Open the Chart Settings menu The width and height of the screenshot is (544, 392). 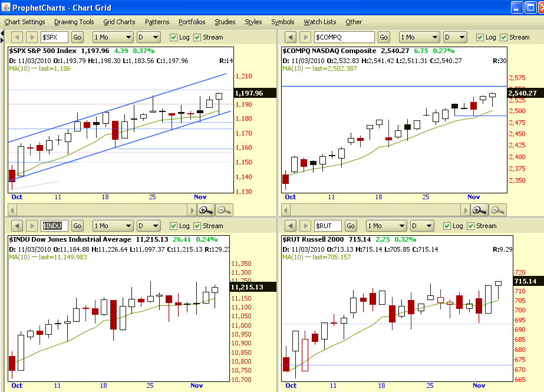click(25, 22)
